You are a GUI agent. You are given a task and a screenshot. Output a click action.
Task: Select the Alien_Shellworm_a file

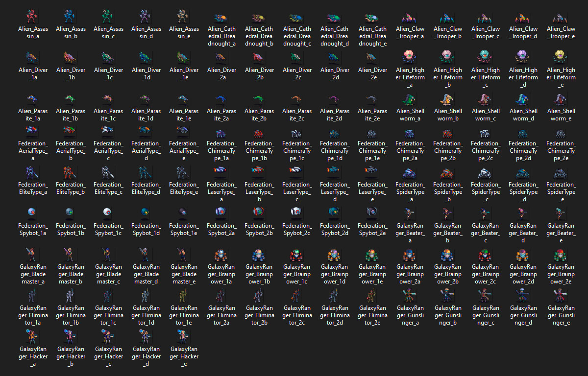pyautogui.click(x=410, y=99)
